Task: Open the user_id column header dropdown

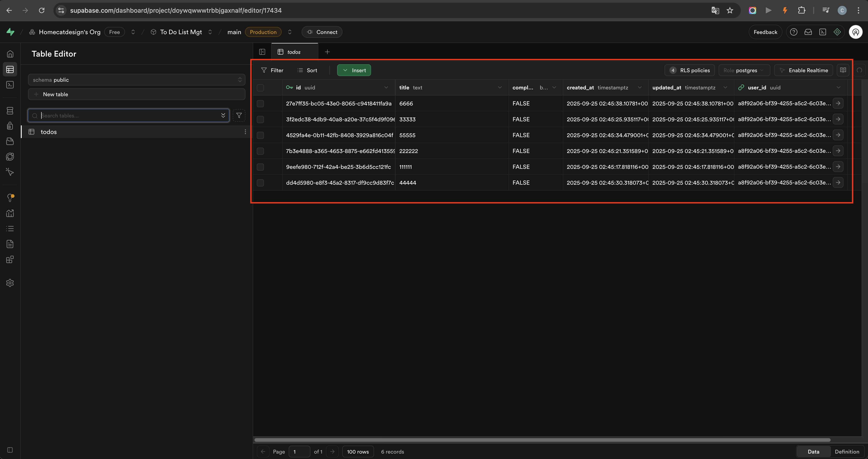Action: [838, 88]
